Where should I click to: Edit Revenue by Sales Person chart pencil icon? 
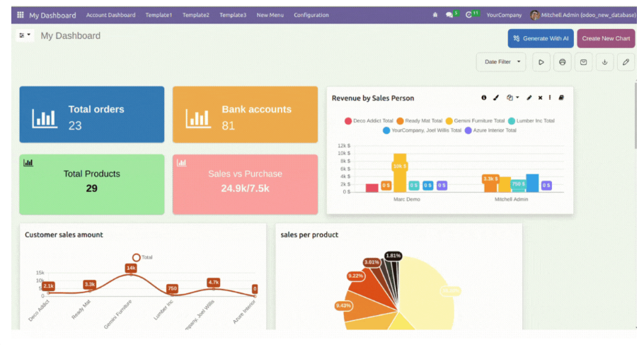point(529,98)
